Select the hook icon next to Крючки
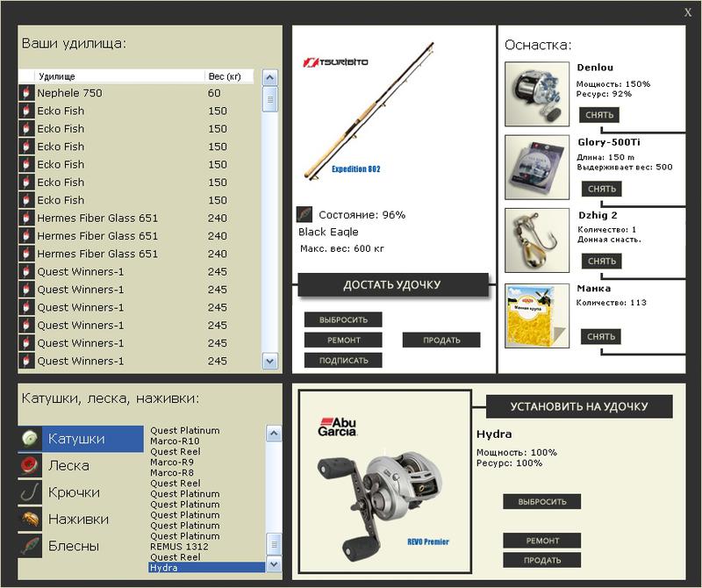The height and width of the screenshot is (588, 702). (30, 491)
